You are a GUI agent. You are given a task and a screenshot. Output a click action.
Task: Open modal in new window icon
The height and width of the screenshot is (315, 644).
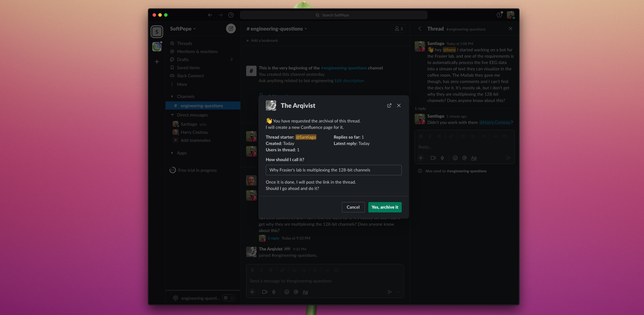(389, 105)
